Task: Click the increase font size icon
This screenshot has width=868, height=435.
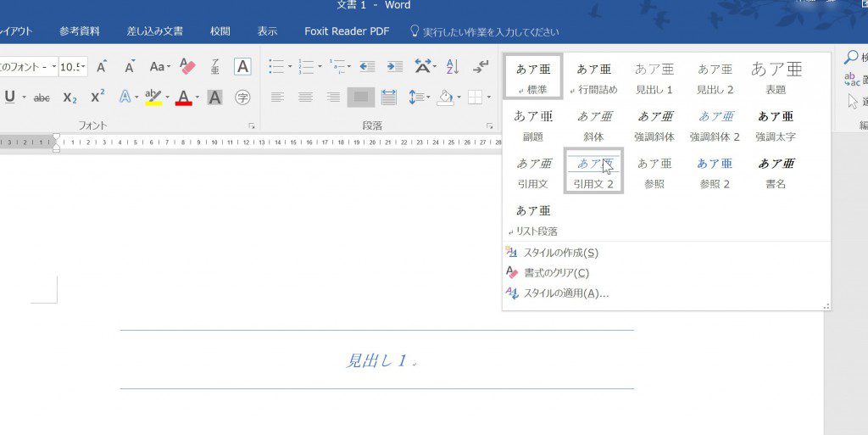Action: 102,67
